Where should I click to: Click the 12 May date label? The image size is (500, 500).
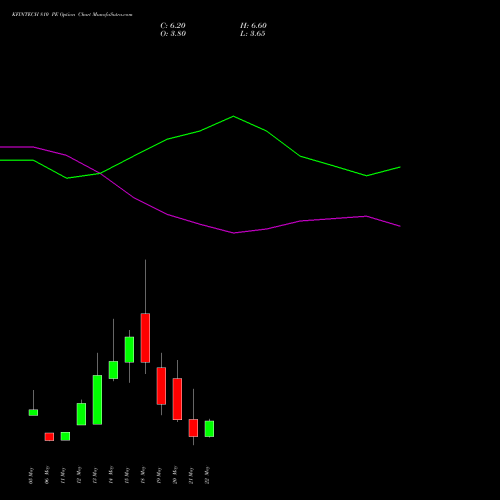(x=79, y=475)
